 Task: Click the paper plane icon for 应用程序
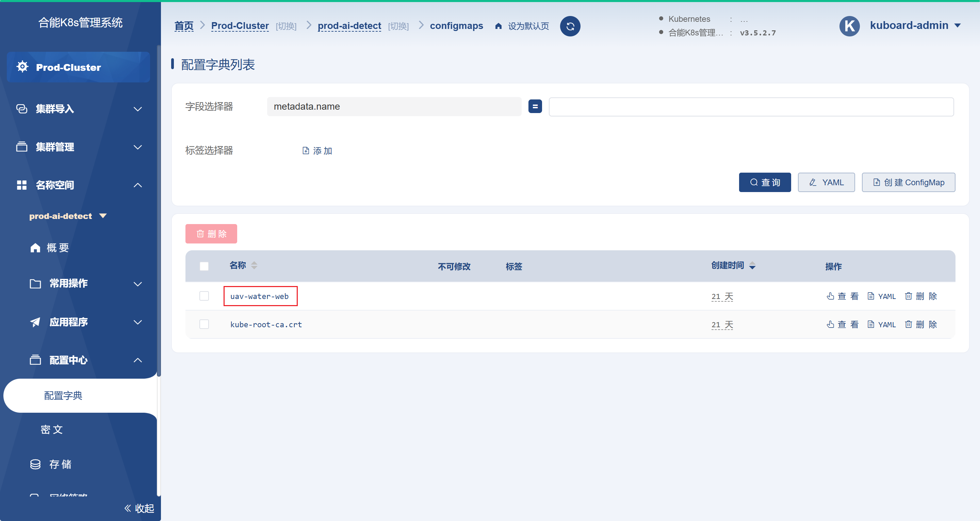pyautogui.click(x=35, y=322)
